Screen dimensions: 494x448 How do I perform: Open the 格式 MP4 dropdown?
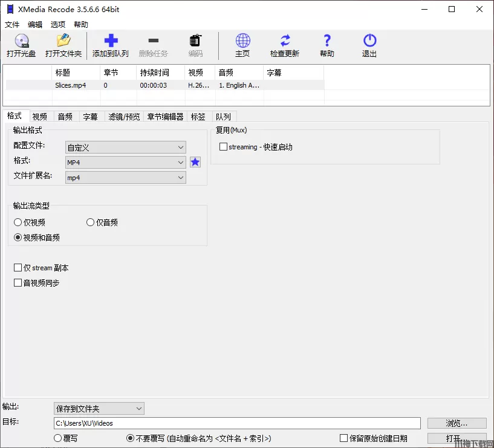(125, 163)
